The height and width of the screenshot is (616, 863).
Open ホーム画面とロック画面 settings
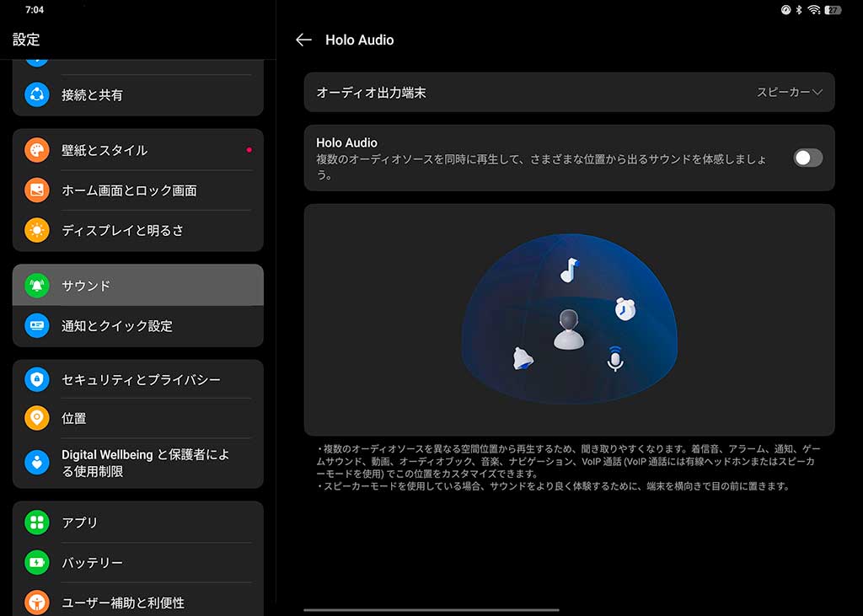tap(137, 190)
